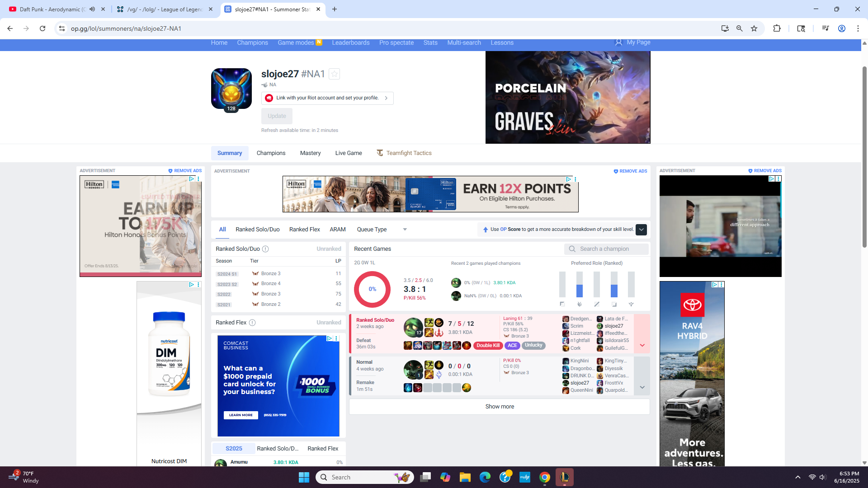The height and width of the screenshot is (488, 868).
Task: Select the S2025 season tab
Action: (x=234, y=449)
